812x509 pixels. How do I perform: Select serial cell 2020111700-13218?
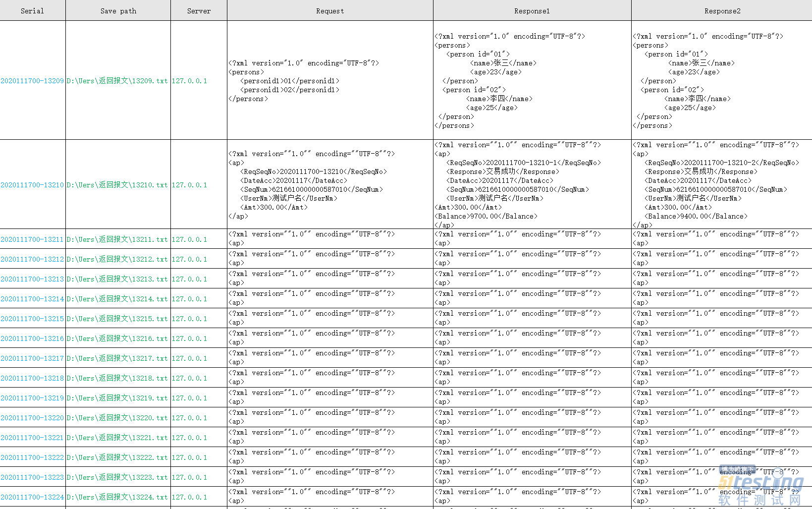[32, 378]
